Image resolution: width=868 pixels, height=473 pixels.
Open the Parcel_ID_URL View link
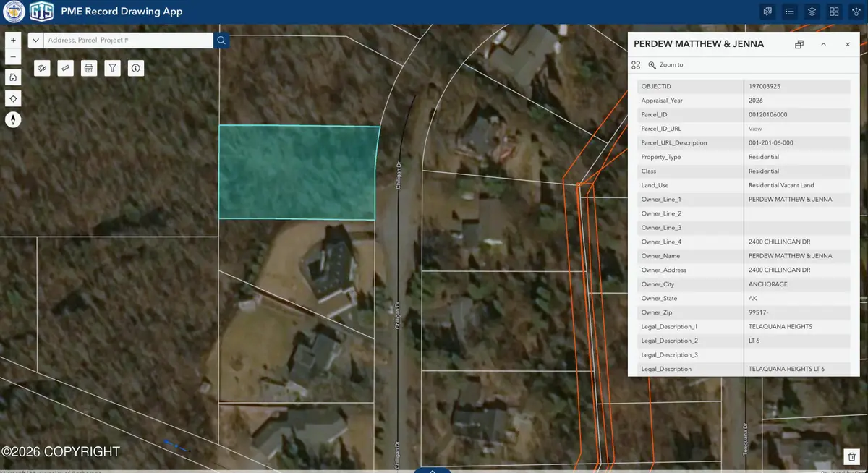(x=755, y=129)
